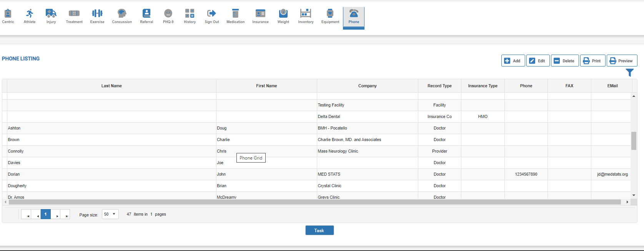
Task: Sort by FAX column header
Action: pyautogui.click(x=569, y=86)
